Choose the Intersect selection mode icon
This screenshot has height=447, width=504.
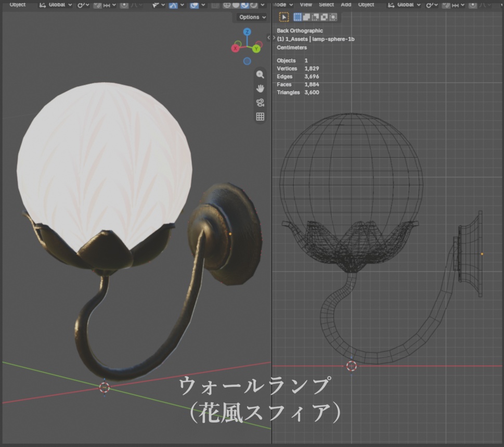(x=333, y=17)
